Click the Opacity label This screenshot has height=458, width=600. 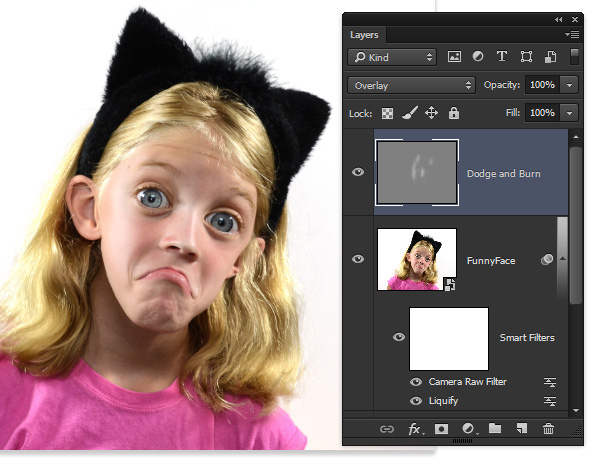(x=502, y=85)
